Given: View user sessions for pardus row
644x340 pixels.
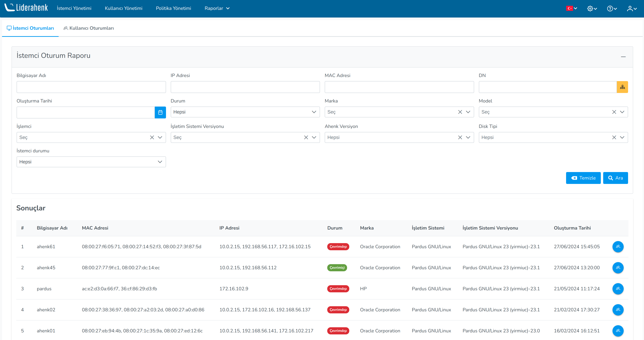Looking at the screenshot, I should pyautogui.click(x=618, y=289).
